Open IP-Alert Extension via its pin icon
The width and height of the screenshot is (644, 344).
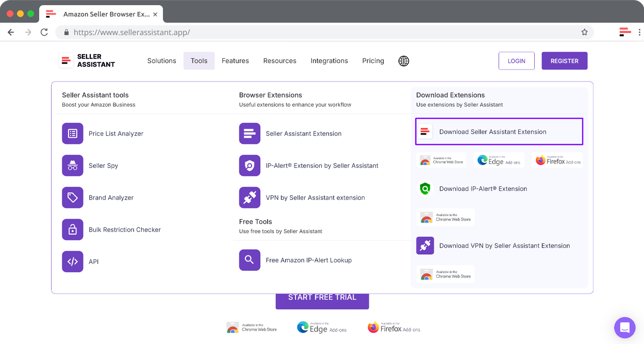pyautogui.click(x=250, y=165)
